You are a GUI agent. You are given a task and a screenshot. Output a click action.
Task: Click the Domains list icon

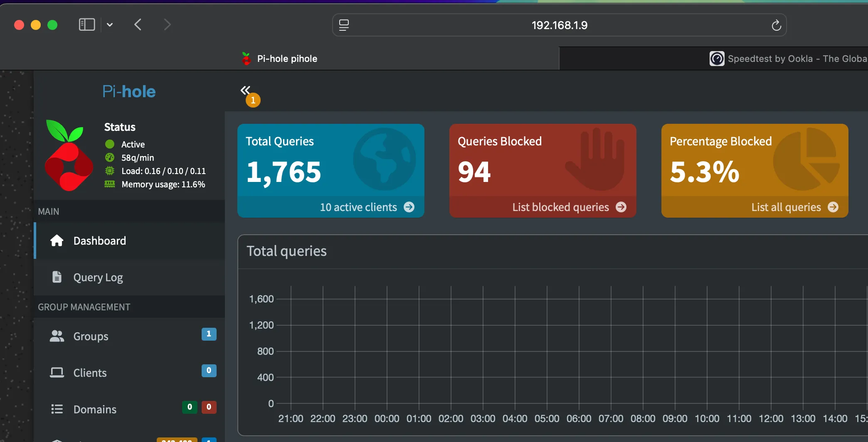click(x=57, y=409)
